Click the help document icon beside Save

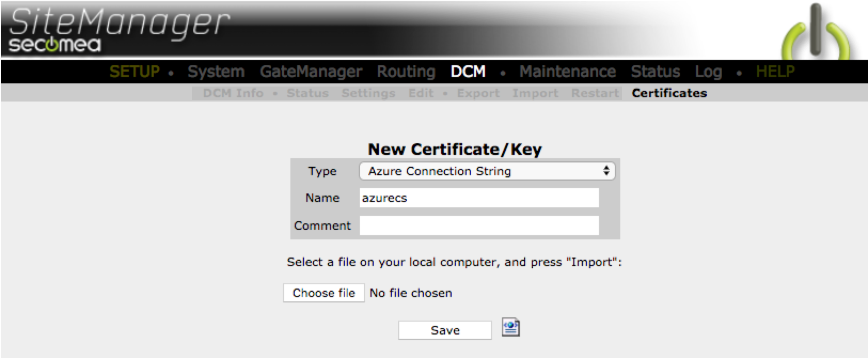pyautogui.click(x=511, y=327)
